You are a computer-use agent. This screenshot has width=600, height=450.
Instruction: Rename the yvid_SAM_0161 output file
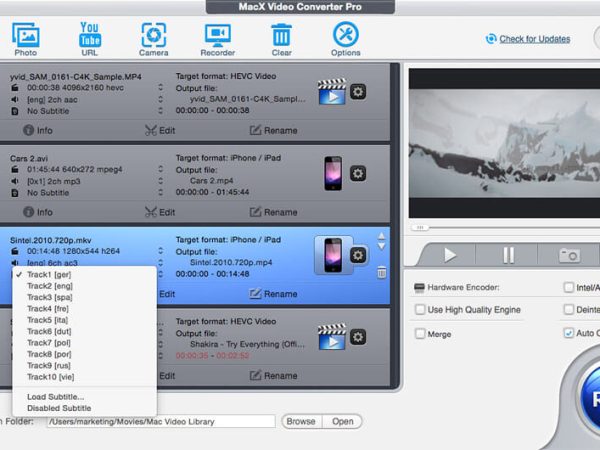pos(273,130)
